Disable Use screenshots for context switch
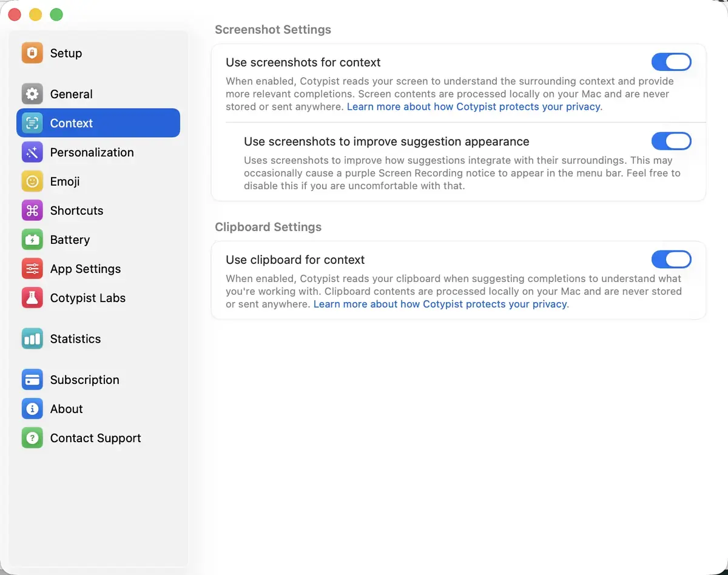 (x=671, y=62)
